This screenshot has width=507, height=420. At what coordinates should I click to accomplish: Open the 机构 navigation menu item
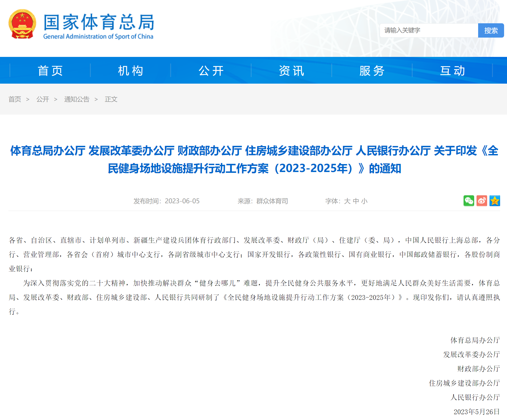tap(131, 71)
